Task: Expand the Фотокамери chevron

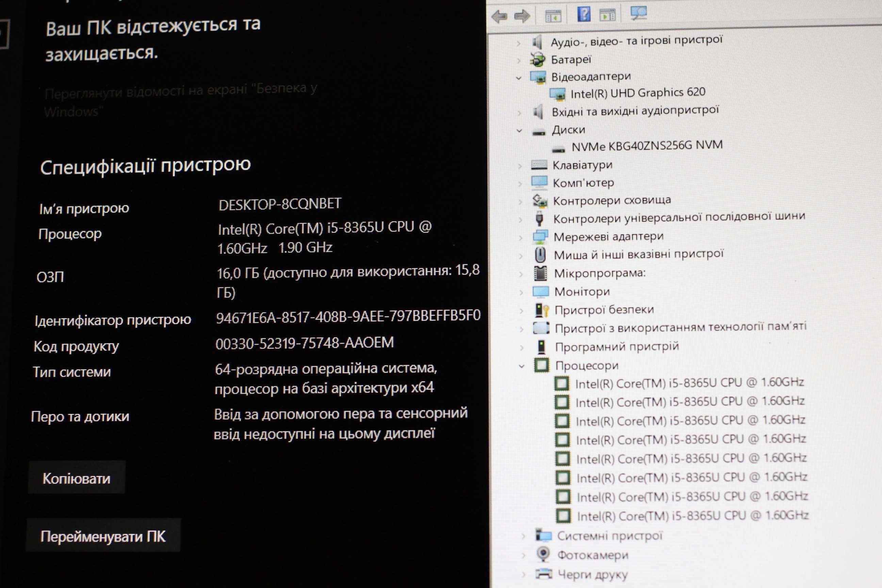Action: [523, 555]
